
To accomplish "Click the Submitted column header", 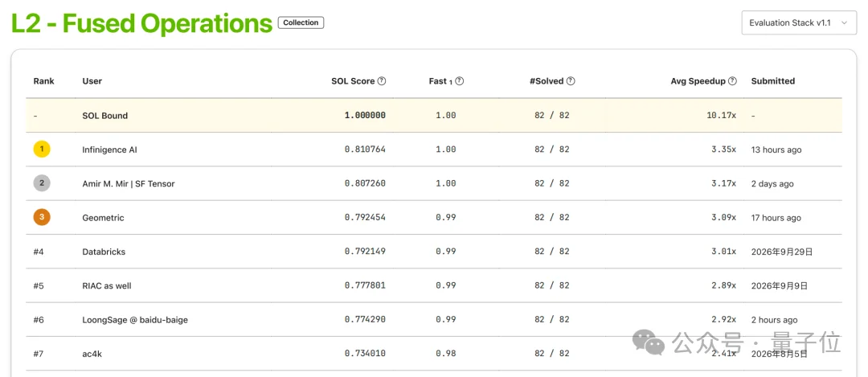I will coord(773,81).
